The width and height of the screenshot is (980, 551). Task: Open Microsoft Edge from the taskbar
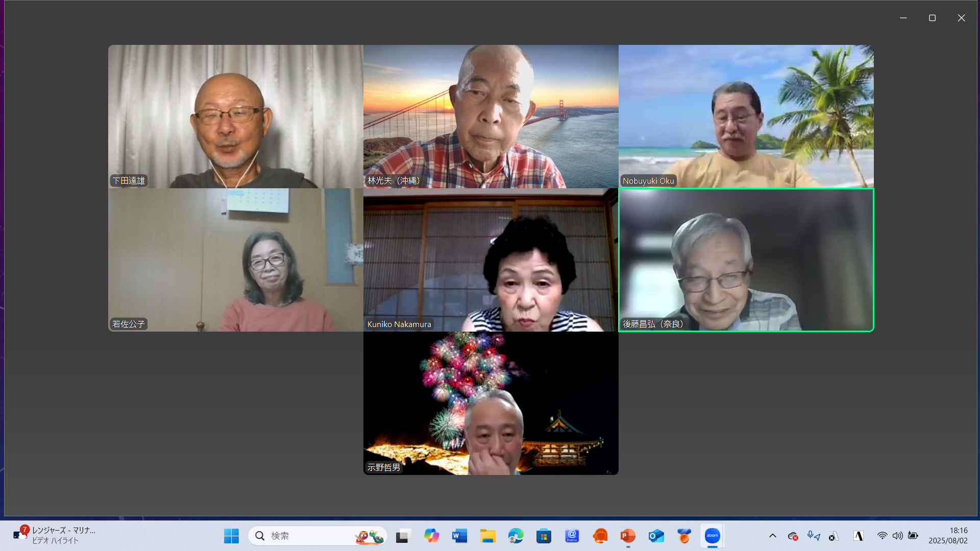[516, 536]
